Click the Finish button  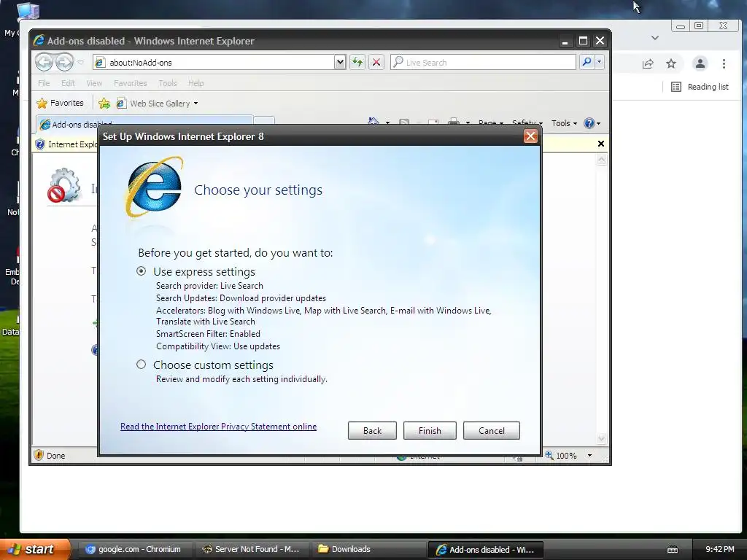[x=430, y=430]
